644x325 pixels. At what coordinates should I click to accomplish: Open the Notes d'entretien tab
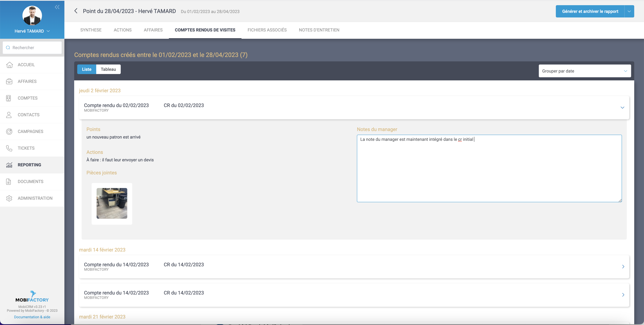point(319,30)
